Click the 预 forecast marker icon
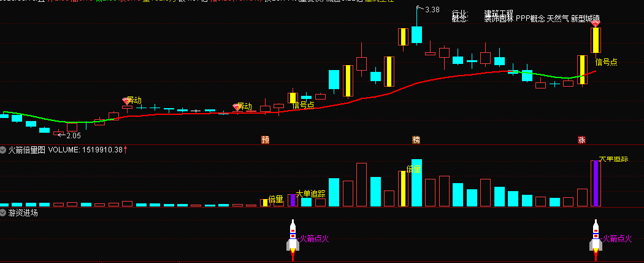Image resolution: width=644 pixels, height=263 pixels. (266, 140)
